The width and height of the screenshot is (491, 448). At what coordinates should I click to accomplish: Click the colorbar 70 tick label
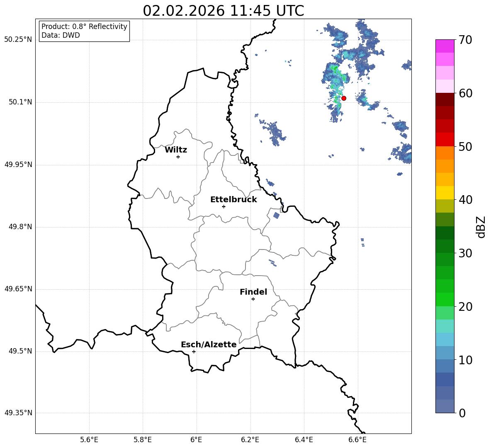pos(465,40)
